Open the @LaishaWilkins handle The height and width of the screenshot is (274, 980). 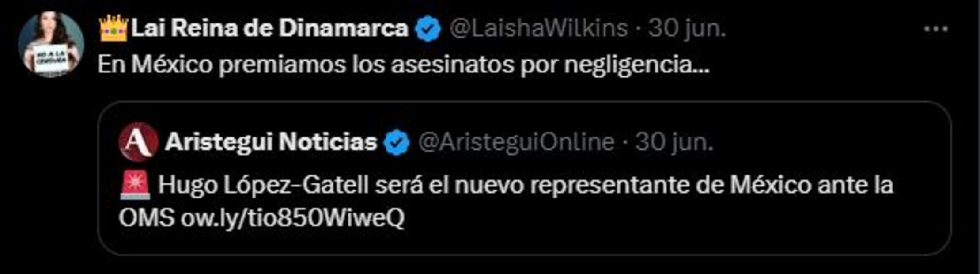tap(539, 29)
